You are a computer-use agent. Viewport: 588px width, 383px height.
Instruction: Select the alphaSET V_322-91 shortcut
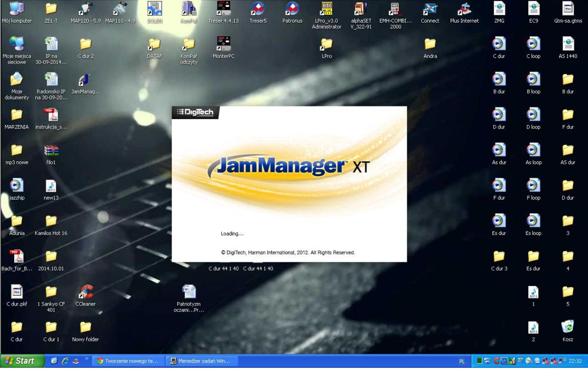(x=361, y=15)
